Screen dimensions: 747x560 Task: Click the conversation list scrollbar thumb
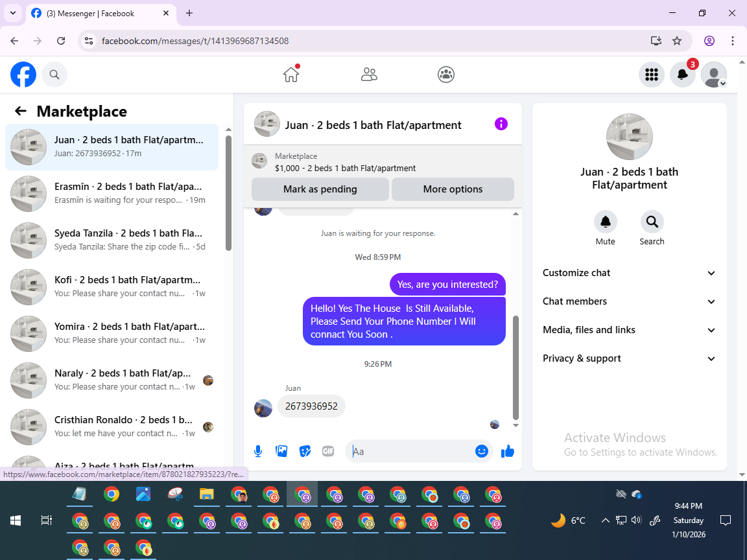point(229,193)
